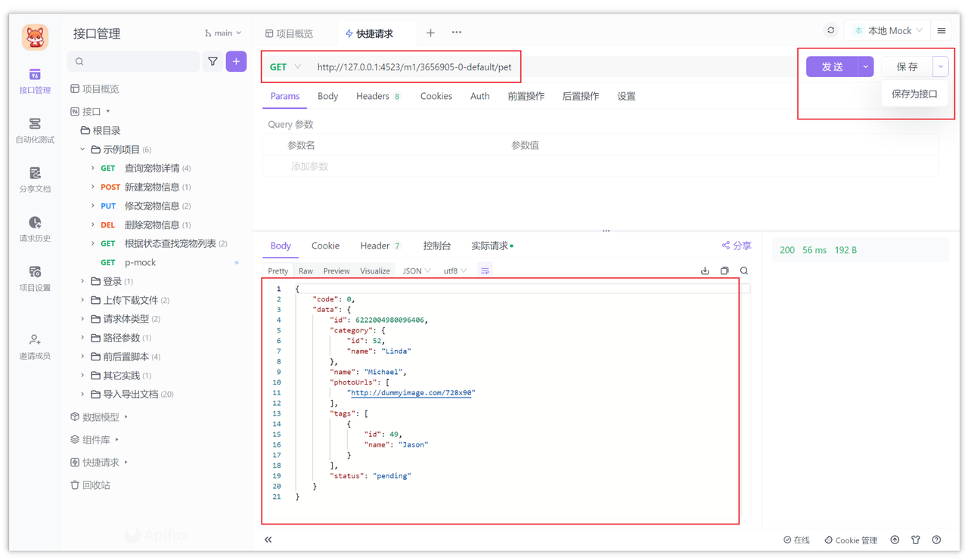Image resolution: width=968 pixels, height=560 pixels.
Task: Click the 保存 button
Action: tap(907, 67)
